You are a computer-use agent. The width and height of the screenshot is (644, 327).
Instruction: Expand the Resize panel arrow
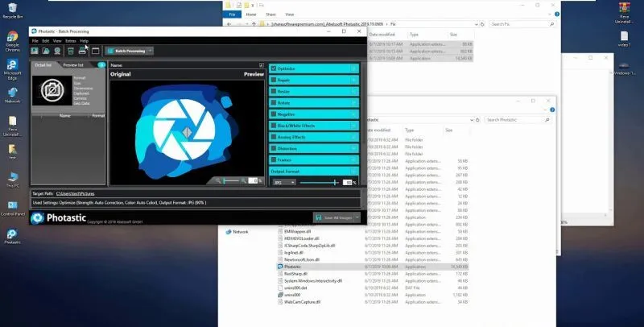click(x=354, y=92)
